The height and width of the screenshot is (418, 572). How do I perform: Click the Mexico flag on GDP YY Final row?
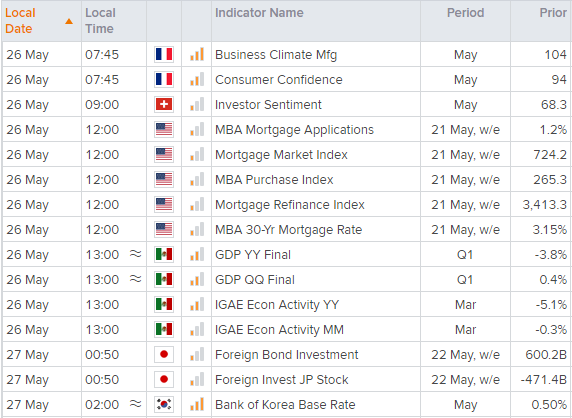click(x=164, y=254)
